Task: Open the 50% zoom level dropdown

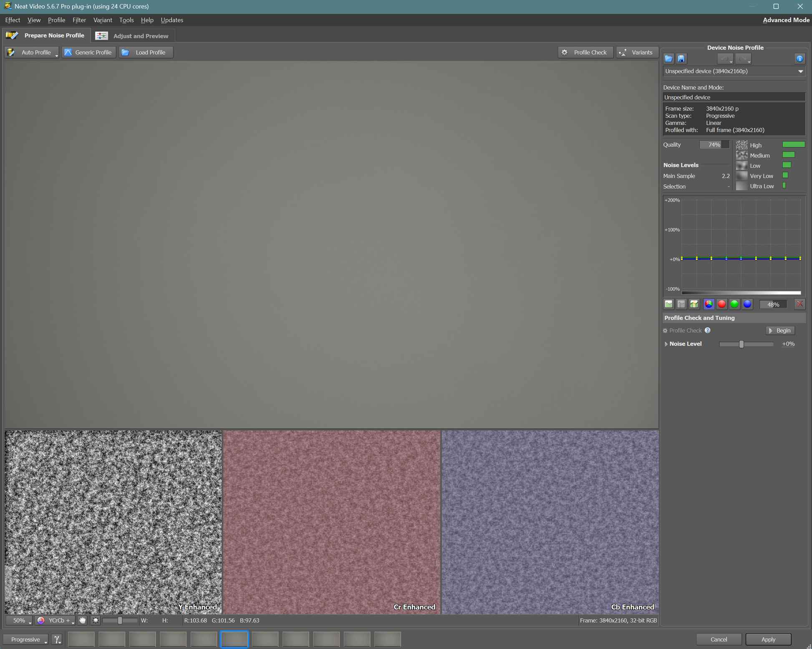Action: point(20,620)
